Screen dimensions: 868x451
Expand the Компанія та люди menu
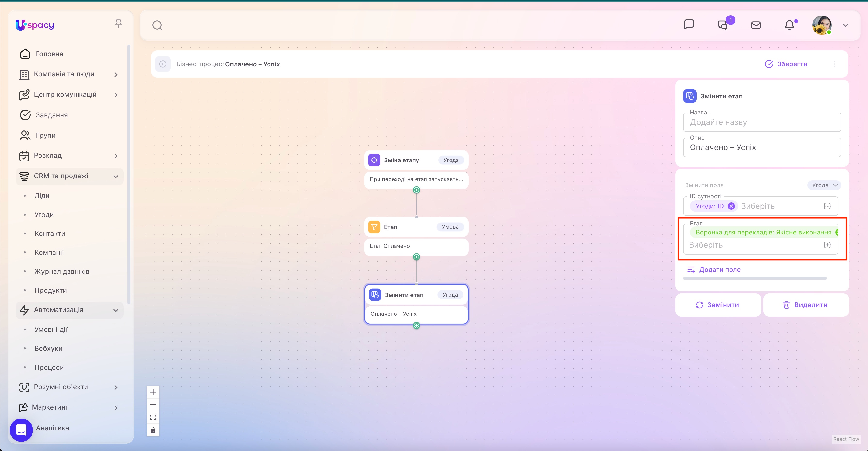click(116, 74)
